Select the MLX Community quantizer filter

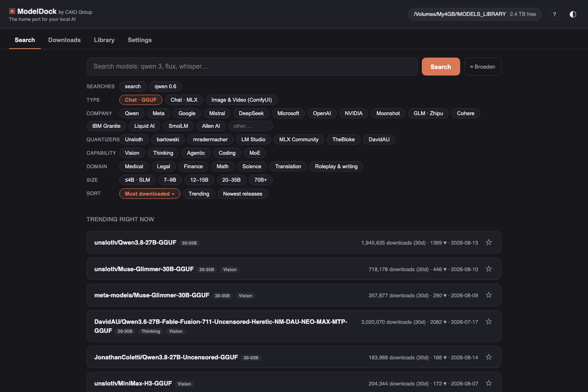[x=299, y=140]
